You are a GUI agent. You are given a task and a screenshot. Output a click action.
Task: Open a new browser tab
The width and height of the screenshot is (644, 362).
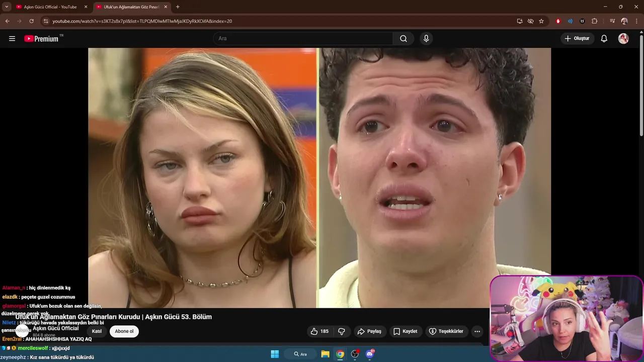[x=178, y=7]
